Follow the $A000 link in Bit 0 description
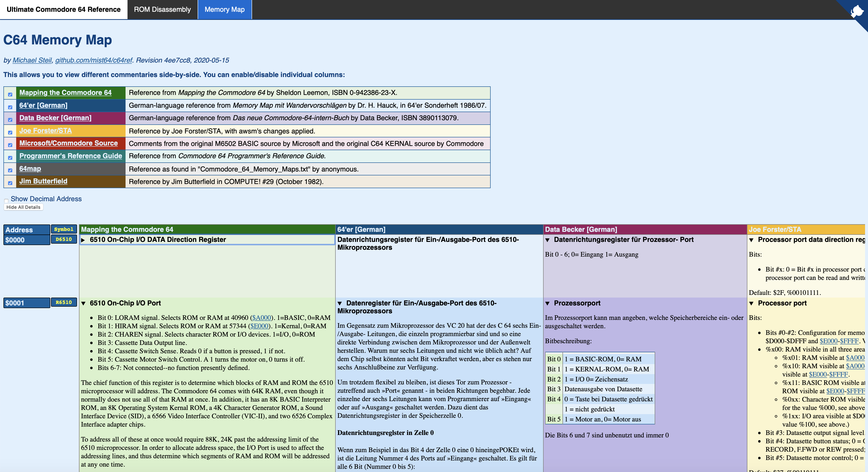 coord(261,318)
